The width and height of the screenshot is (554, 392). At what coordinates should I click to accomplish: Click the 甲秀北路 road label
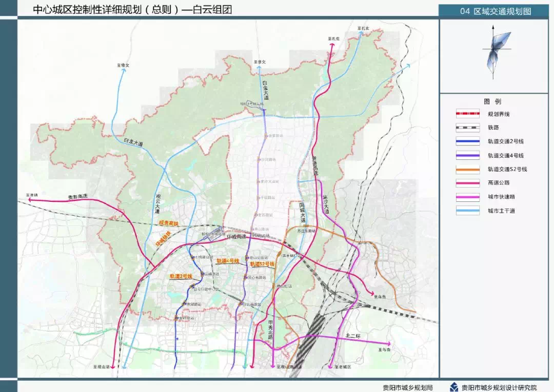point(271,330)
